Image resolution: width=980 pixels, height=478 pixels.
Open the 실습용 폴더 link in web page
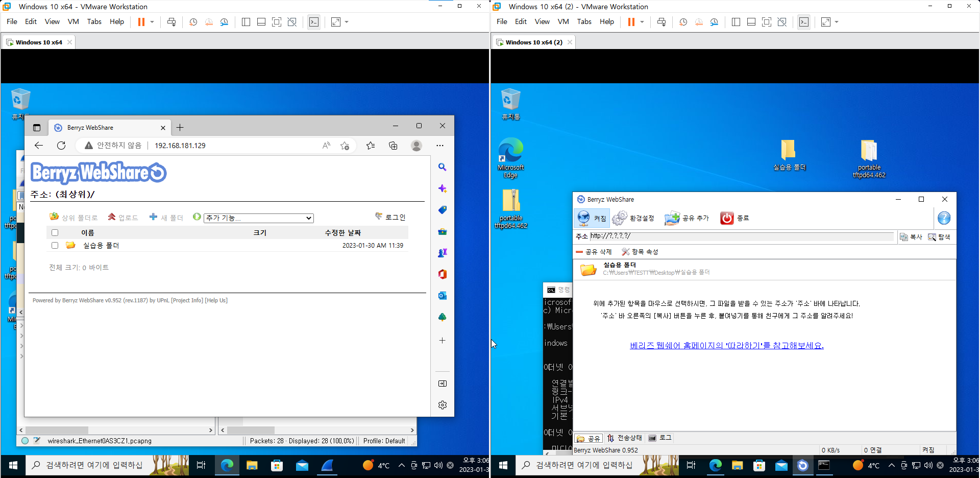point(101,246)
